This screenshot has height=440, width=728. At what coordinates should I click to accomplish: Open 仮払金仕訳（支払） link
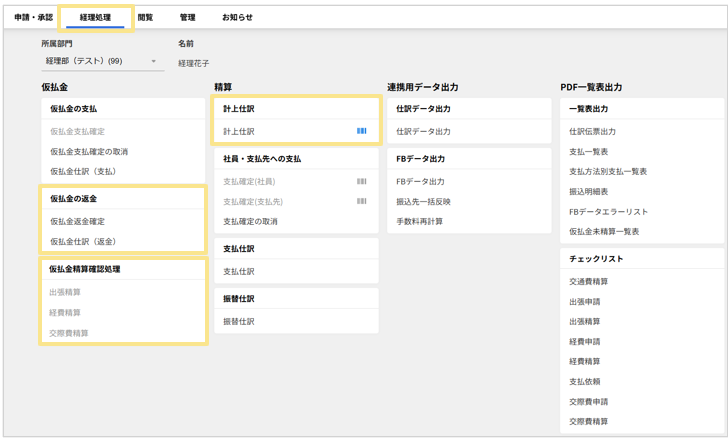(x=84, y=171)
